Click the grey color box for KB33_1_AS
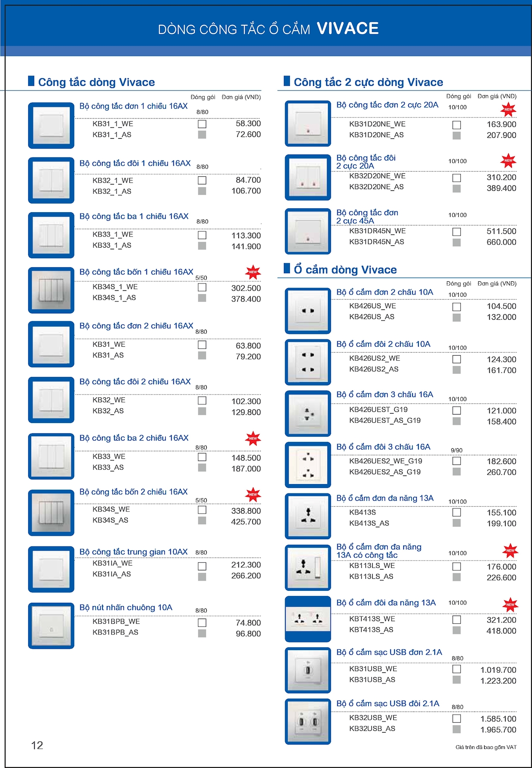This screenshot has width=532, height=768. [202, 245]
